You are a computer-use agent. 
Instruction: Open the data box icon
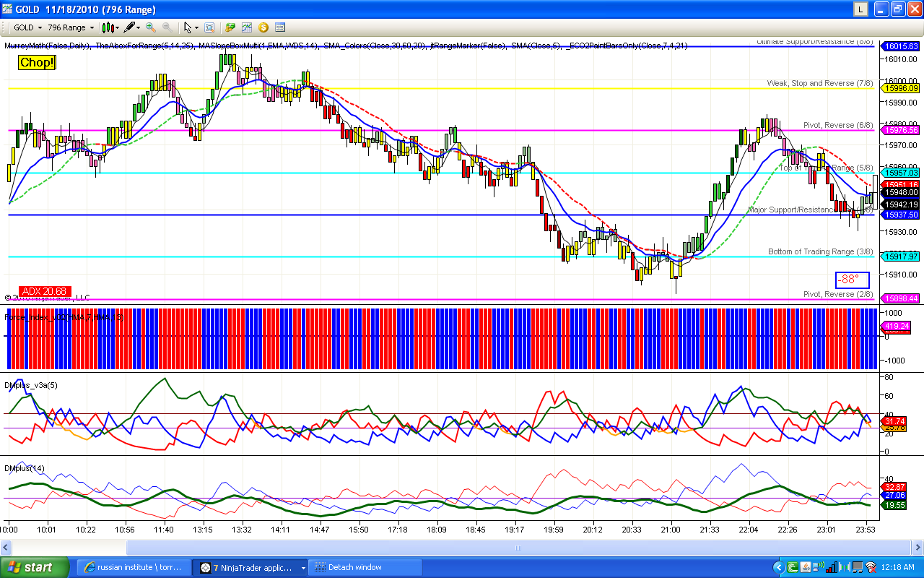coord(209,27)
